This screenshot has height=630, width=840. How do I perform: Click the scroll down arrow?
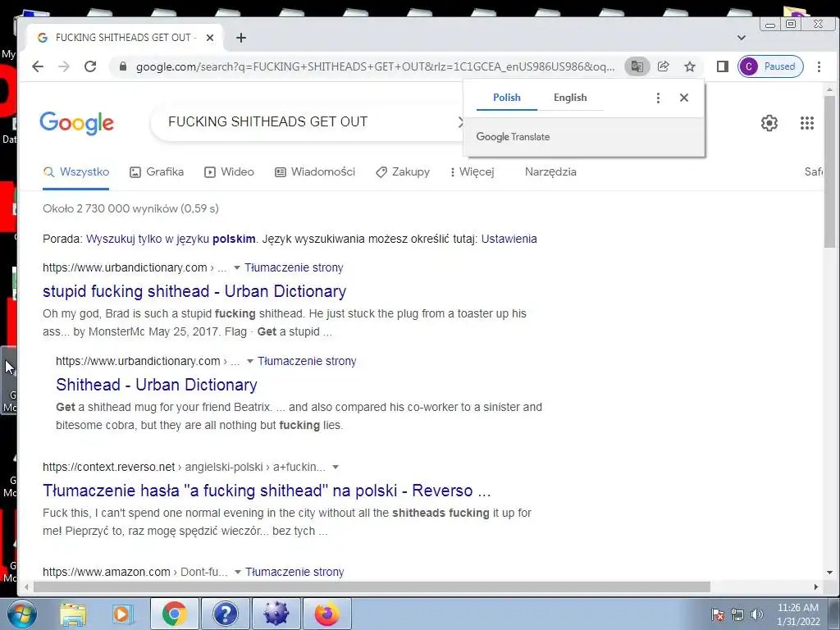point(829,573)
